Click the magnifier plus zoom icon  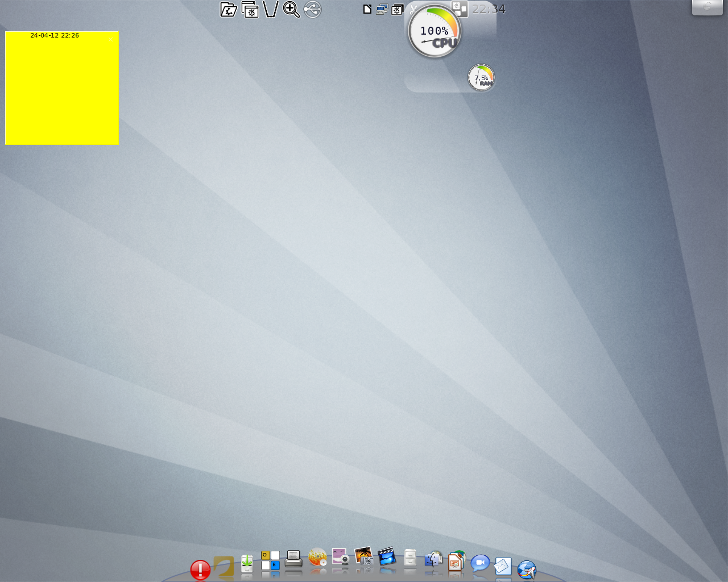click(x=291, y=10)
